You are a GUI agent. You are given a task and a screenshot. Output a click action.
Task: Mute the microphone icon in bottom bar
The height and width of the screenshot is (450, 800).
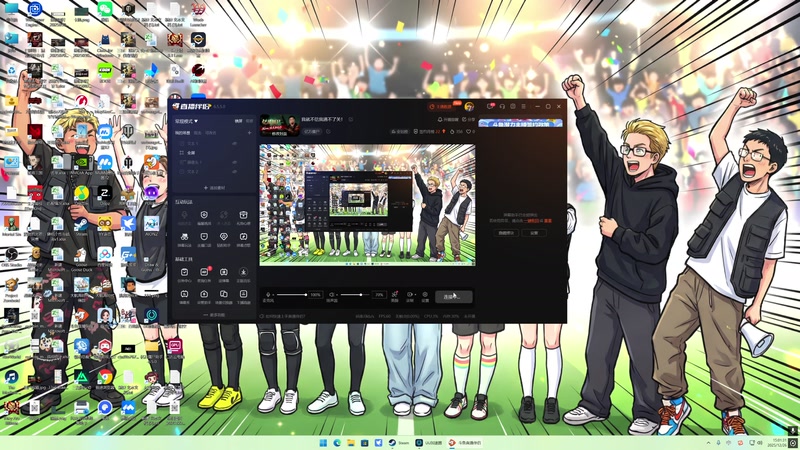[268, 295]
